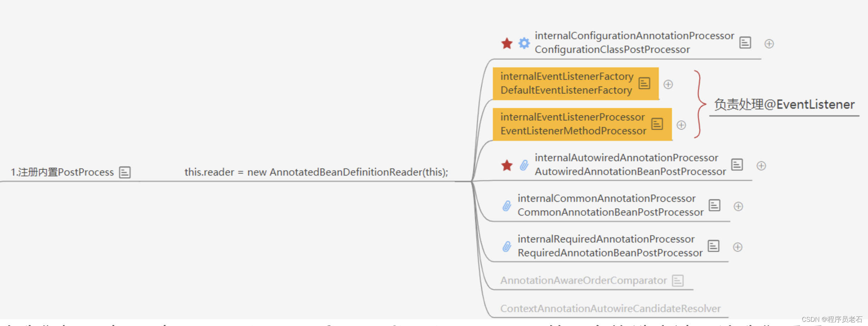The width and height of the screenshot is (868, 326).
Task: Select RequiredAnnotationBeanPostProcessor topic text
Action: [610, 246]
